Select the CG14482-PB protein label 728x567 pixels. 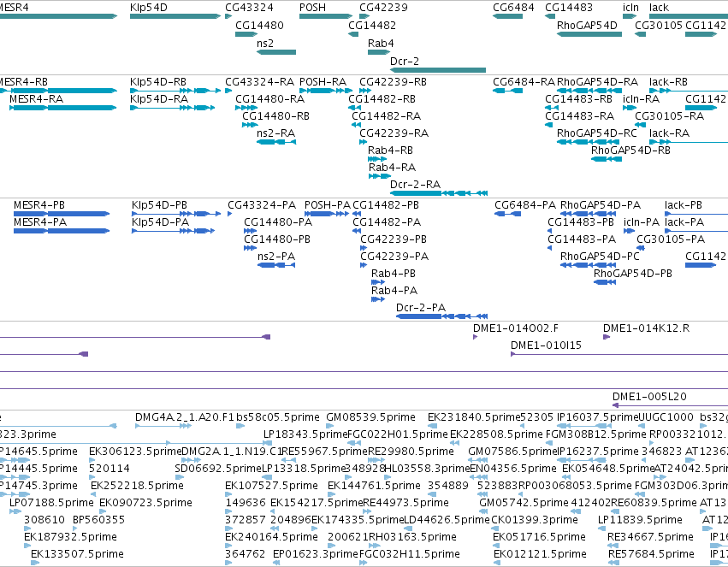tap(386, 205)
